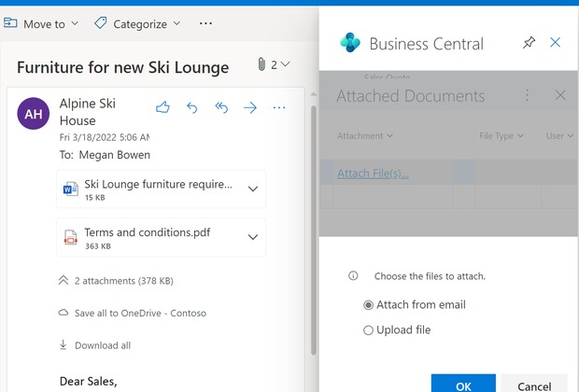
Task: Pin the Business Central pane
Action: pyautogui.click(x=529, y=42)
